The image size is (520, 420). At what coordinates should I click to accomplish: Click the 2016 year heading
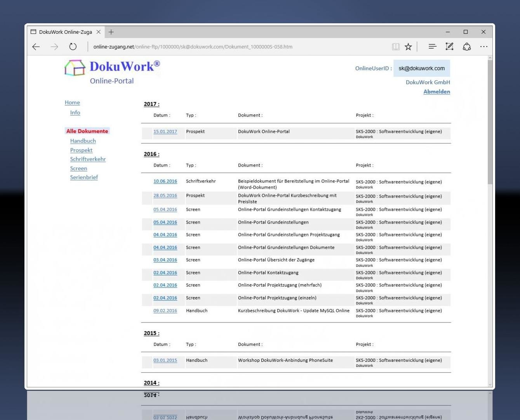151,154
